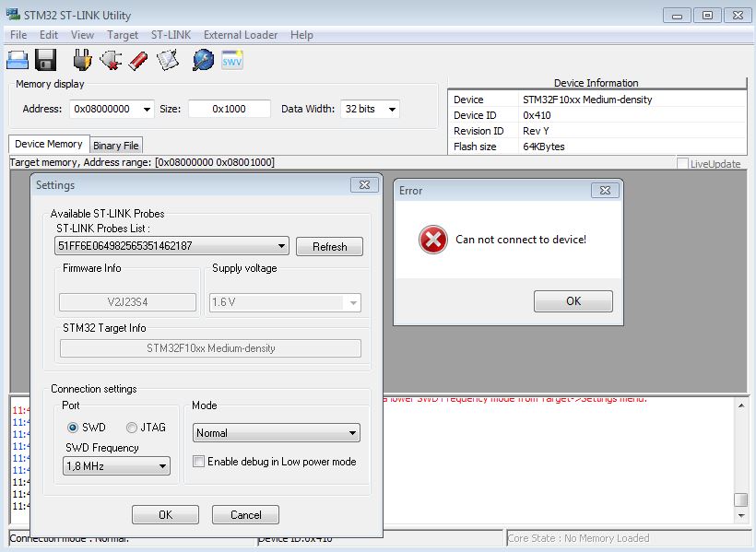Enable debug in Low power mode checkbox
This screenshot has height=552, width=756.
pyautogui.click(x=198, y=462)
